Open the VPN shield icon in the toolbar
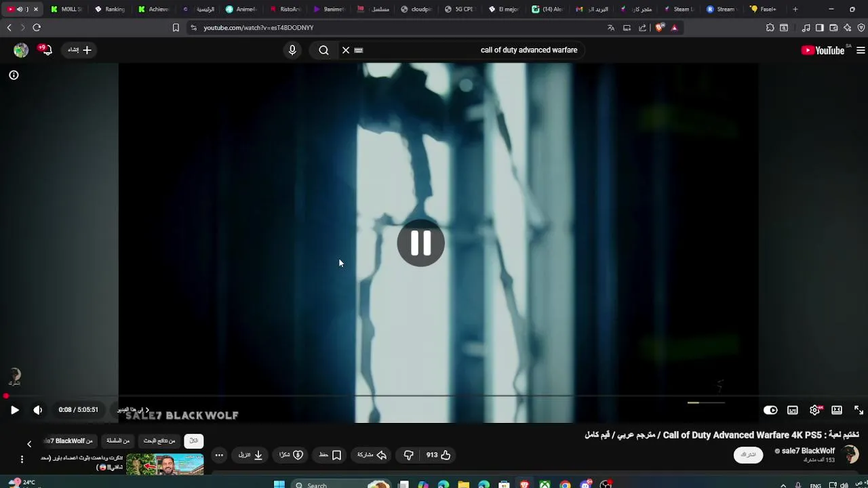The height and width of the screenshot is (488, 868). point(861,28)
